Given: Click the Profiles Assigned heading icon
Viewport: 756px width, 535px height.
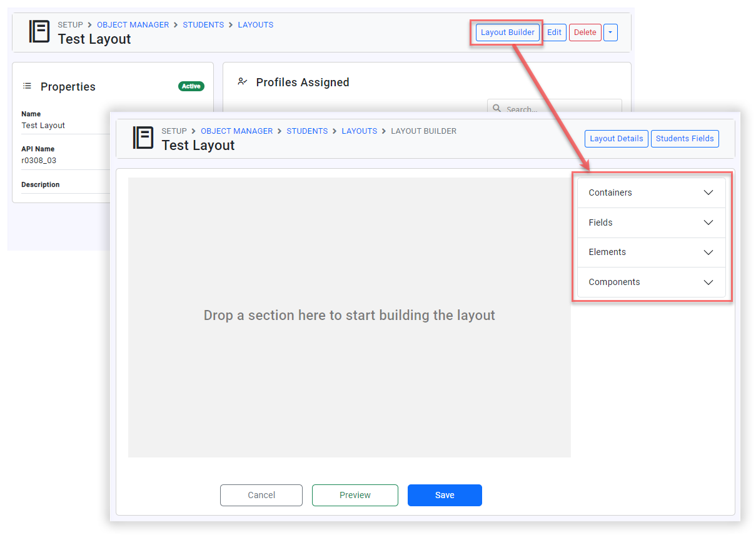Looking at the screenshot, I should pyautogui.click(x=243, y=82).
